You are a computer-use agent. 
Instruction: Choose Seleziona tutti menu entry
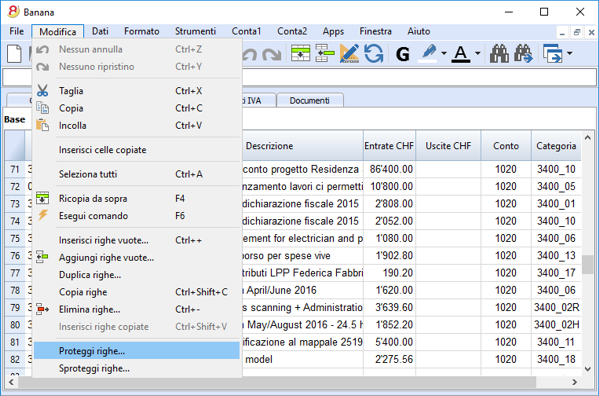coord(137,174)
